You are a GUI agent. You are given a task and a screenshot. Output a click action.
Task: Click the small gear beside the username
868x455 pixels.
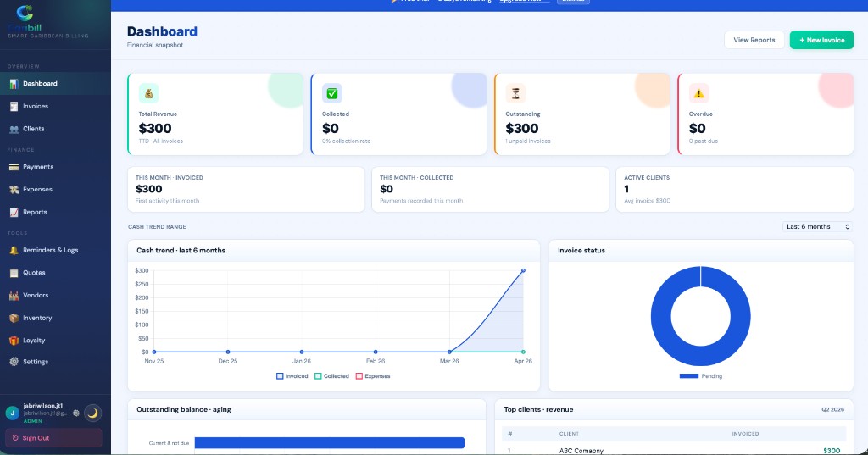(76, 413)
